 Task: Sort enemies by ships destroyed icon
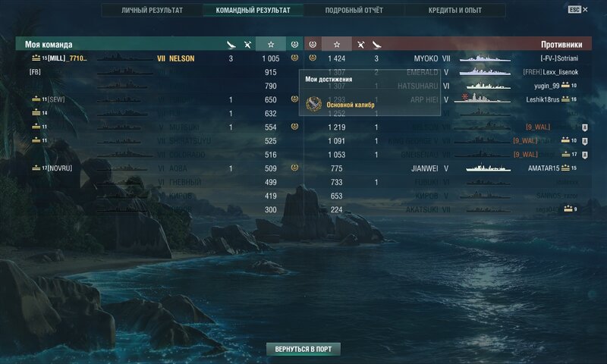point(360,45)
